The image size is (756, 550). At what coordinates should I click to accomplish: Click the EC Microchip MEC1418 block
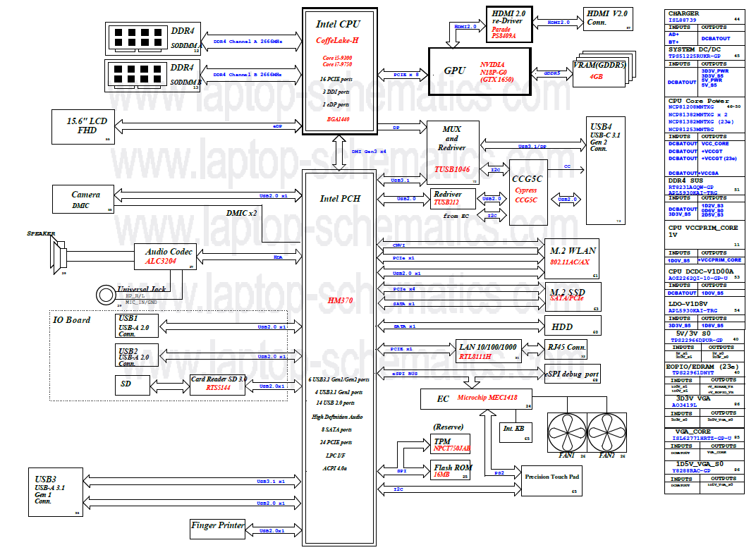click(x=476, y=399)
